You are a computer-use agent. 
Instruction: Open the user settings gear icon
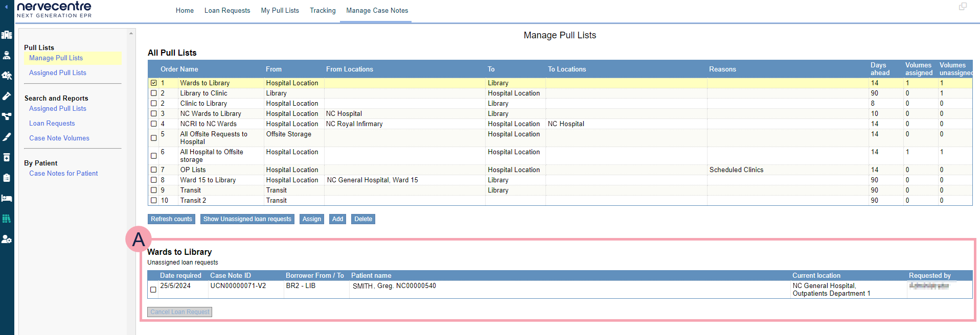[x=7, y=239]
